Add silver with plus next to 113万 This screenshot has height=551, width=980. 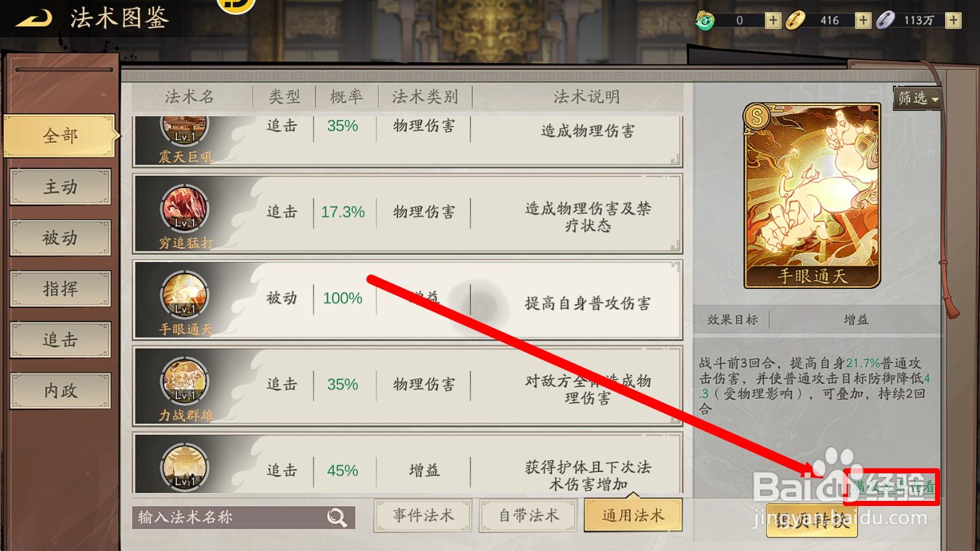pos(953,20)
